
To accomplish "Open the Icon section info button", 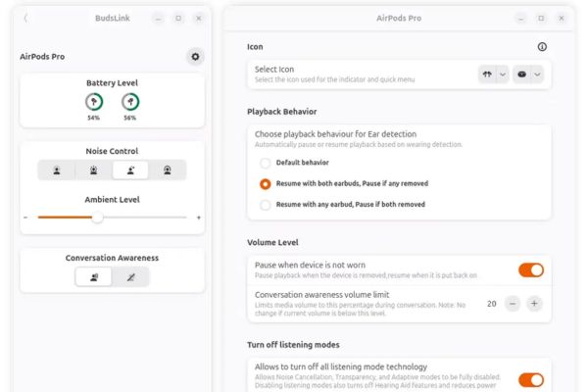I will coord(542,47).
